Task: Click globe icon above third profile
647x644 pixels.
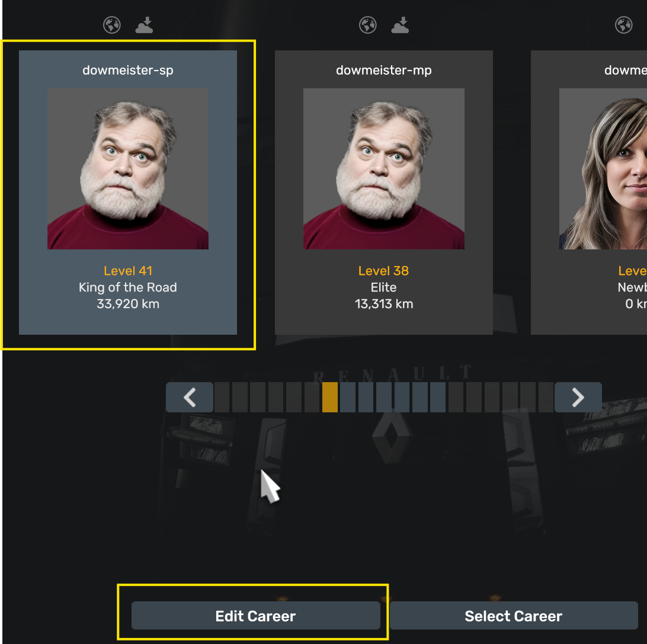Action: click(x=623, y=25)
